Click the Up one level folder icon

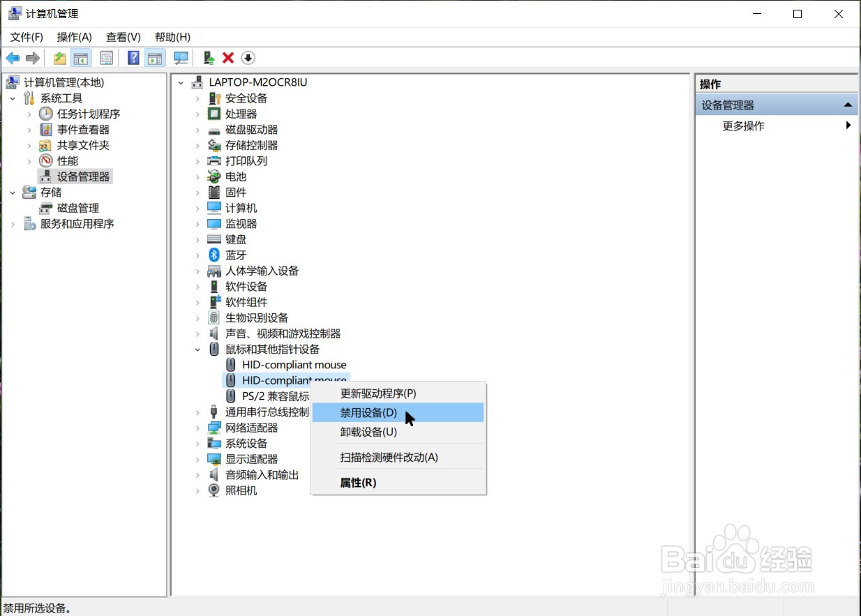(x=60, y=58)
